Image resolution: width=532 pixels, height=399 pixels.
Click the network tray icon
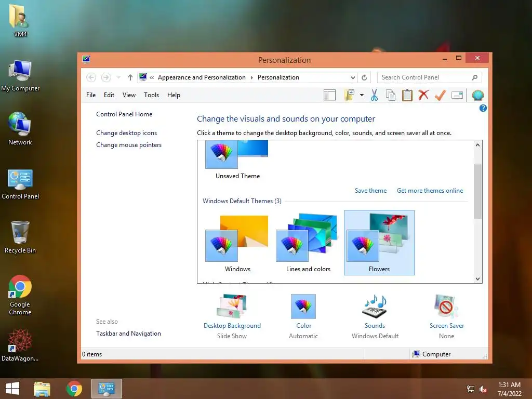[x=471, y=389]
